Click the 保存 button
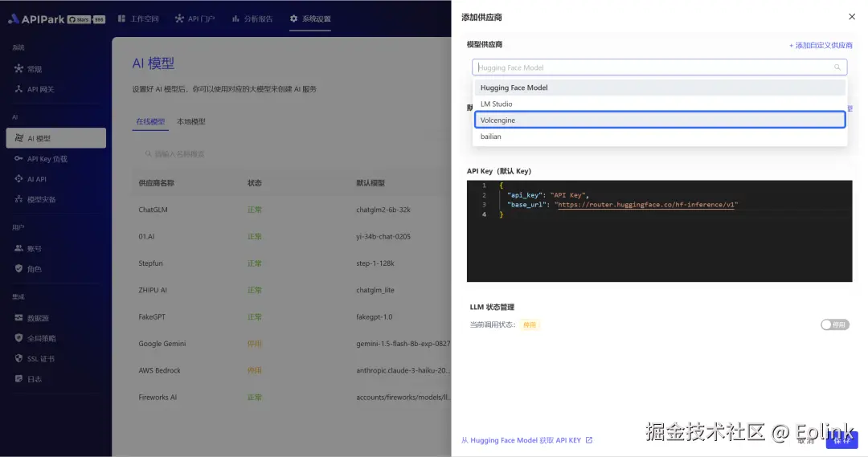The width and height of the screenshot is (868, 457). click(842, 440)
